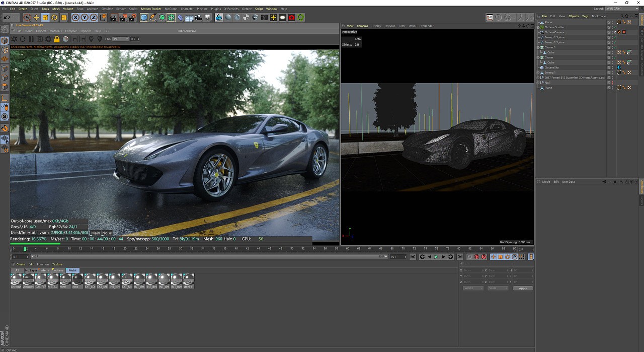Viewport: 644px width, 352px height.
Task: Open Live Viewer Materials menu
Action: 55,31
